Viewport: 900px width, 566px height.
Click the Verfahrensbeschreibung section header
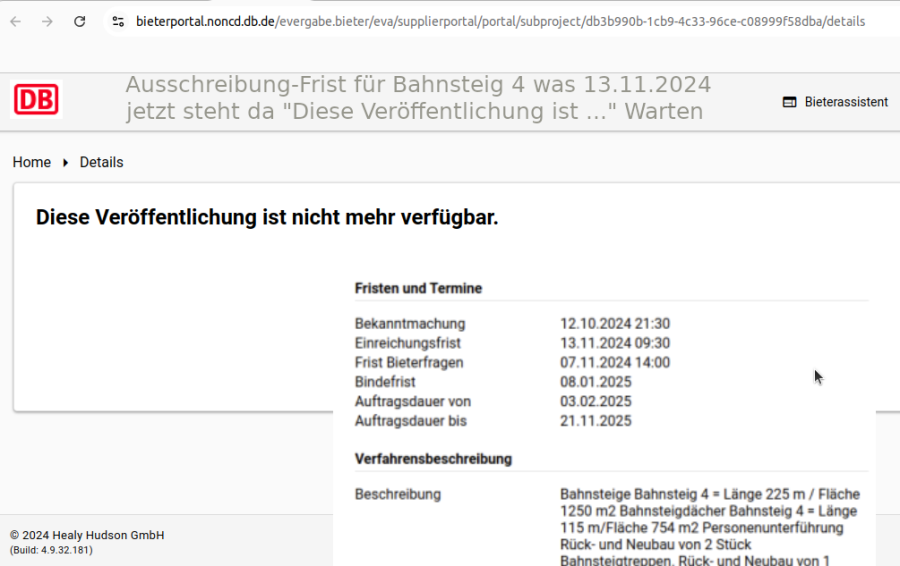(433, 459)
